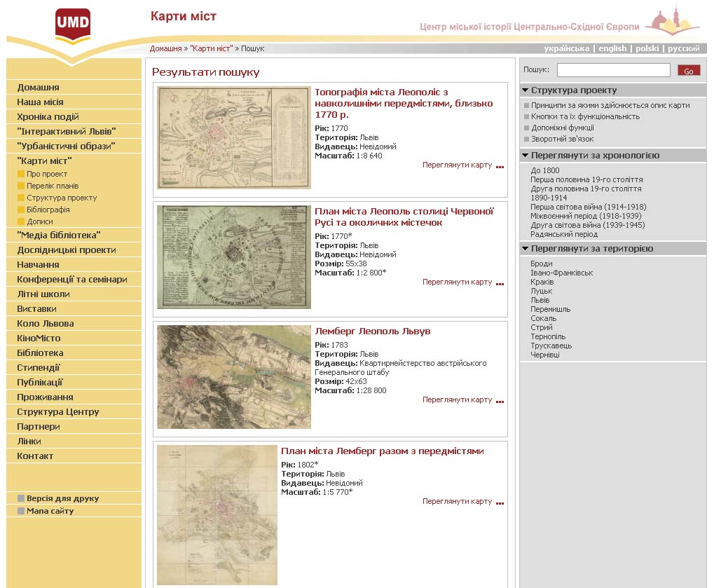Click the yellow bullet icon beside Бібліографія

(20, 210)
